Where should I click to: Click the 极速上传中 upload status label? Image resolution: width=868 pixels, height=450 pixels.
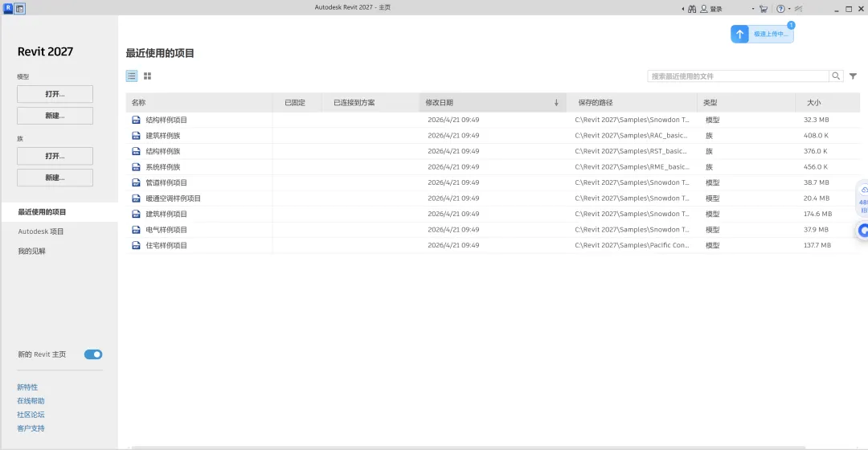click(x=771, y=34)
